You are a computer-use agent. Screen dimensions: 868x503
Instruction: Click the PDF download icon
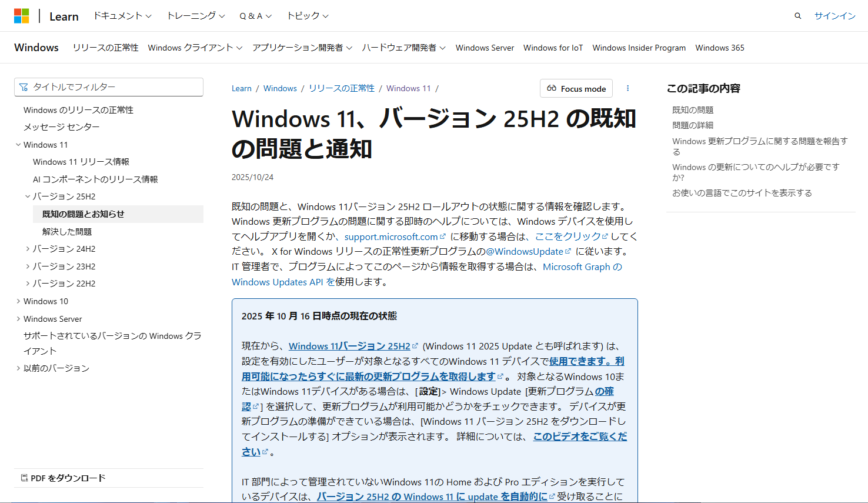(x=24, y=478)
